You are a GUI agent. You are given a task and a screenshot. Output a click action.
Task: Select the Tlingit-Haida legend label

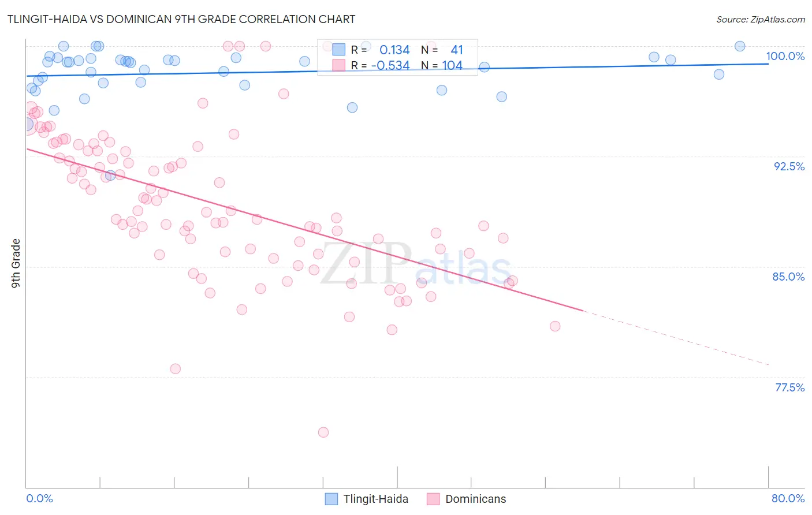click(375, 499)
